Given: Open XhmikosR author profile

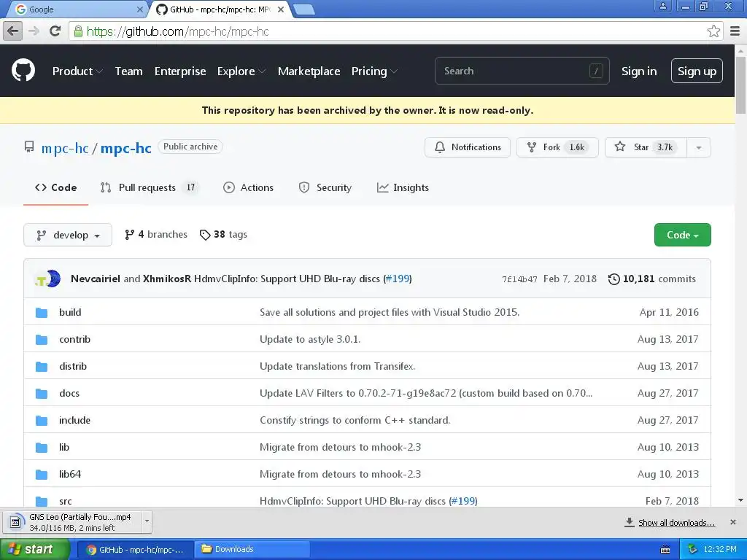Looking at the screenshot, I should point(167,279).
